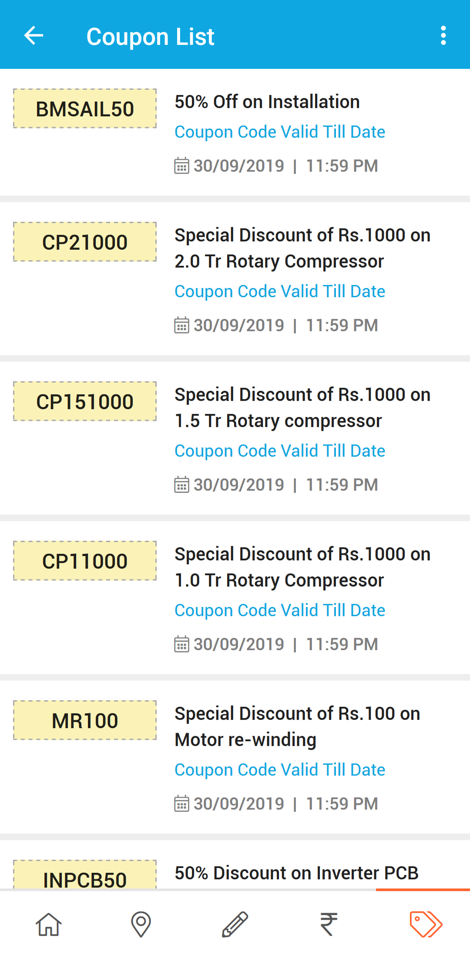470x980 pixels.
Task: Open 2.0 Tr Rotary Compressor discount
Action: 302,248
